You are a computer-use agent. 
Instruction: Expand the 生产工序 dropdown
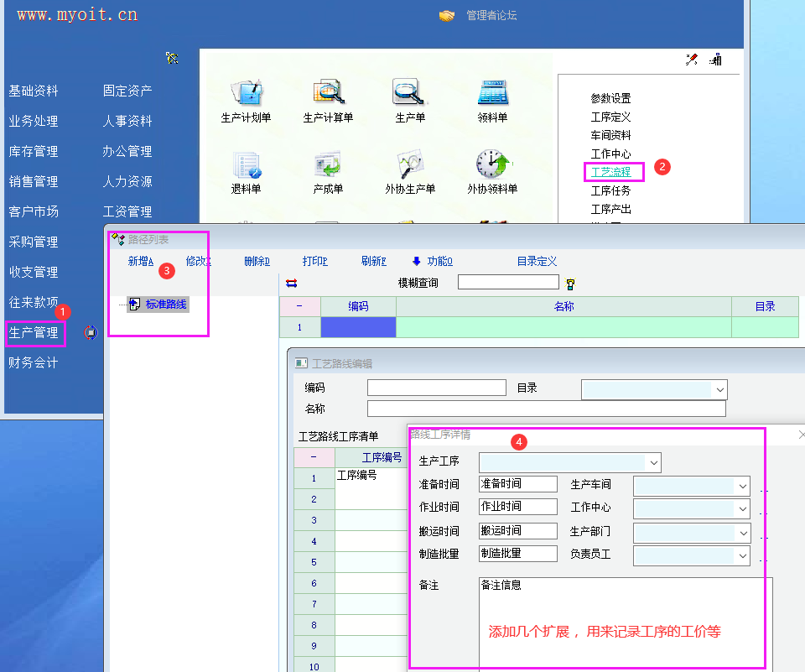(653, 462)
